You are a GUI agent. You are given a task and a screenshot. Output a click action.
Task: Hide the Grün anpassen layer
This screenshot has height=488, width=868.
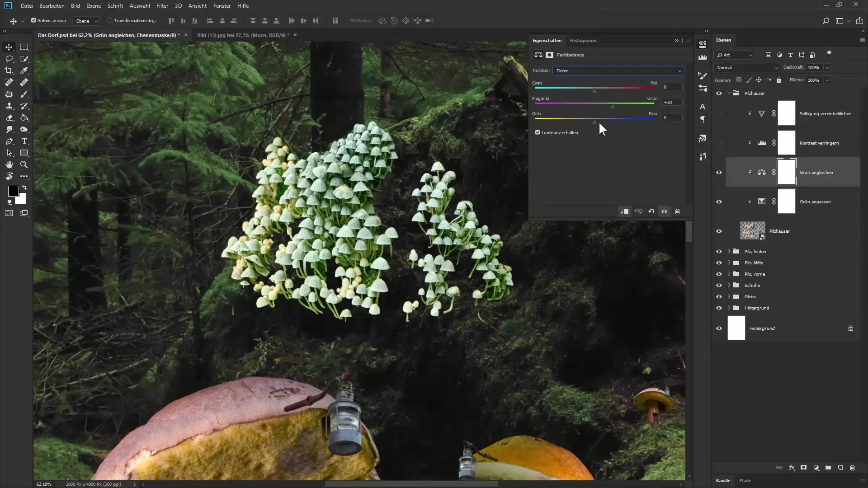click(x=719, y=202)
